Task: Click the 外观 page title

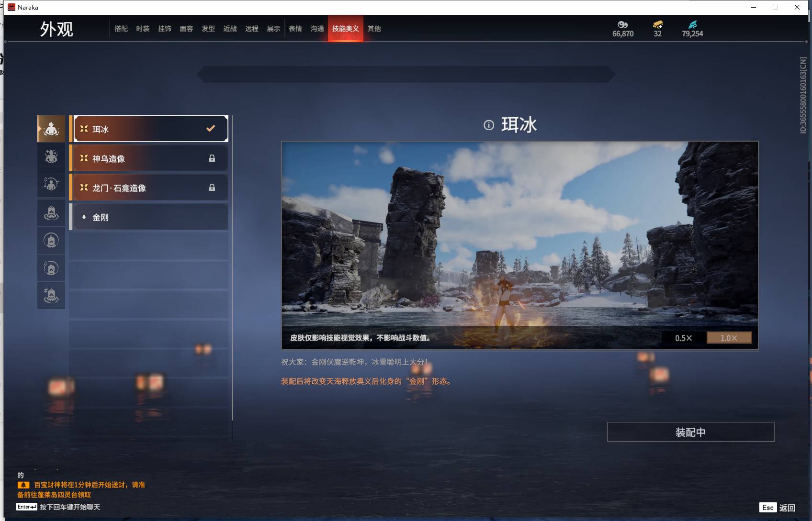Action: coord(56,29)
